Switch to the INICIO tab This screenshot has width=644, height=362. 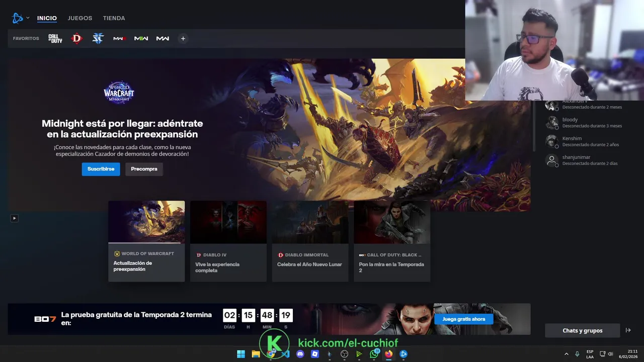pyautogui.click(x=47, y=18)
